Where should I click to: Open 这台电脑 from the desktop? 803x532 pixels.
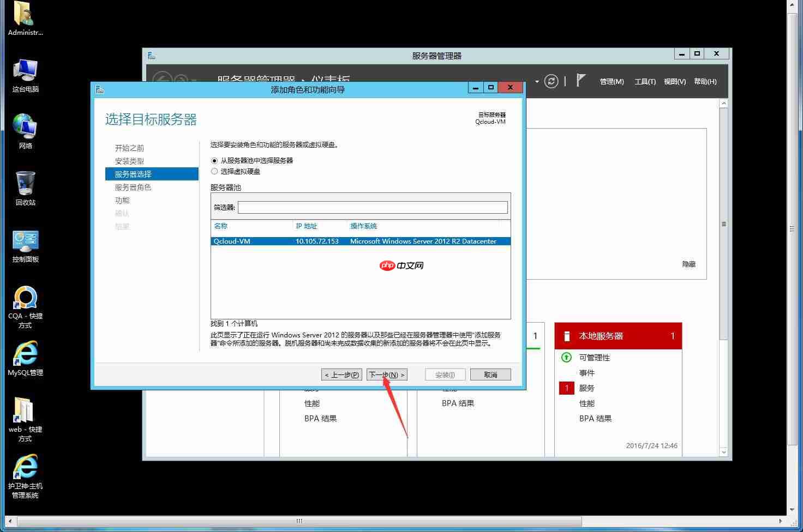tap(25, 71)
